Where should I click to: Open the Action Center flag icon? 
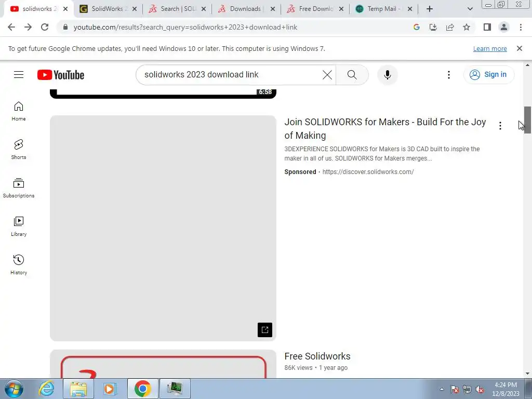coord(455,390)
